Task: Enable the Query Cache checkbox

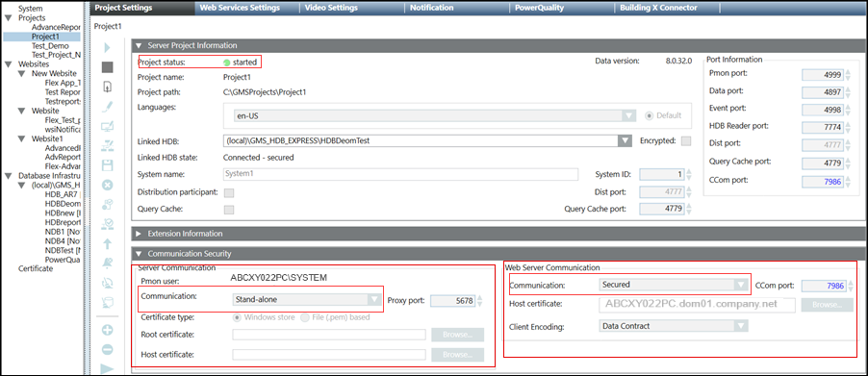Action: pos(228,210)
